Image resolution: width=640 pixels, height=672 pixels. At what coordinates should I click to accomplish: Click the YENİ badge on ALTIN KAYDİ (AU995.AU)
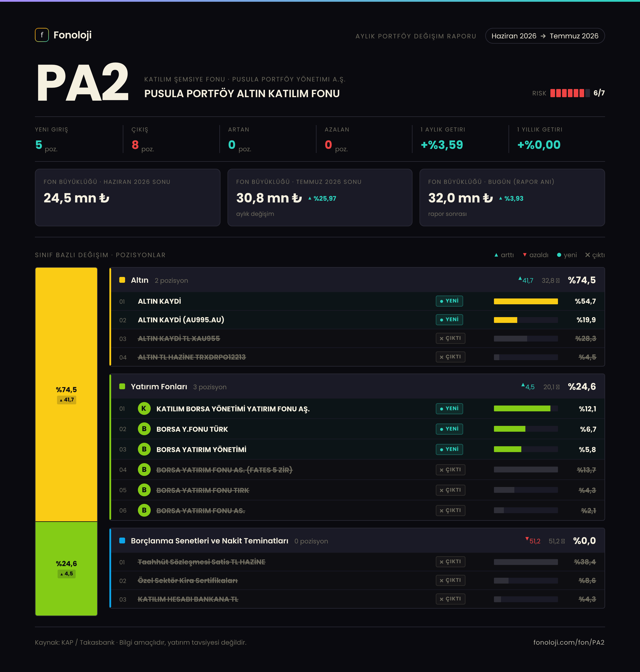coord(449,320)
